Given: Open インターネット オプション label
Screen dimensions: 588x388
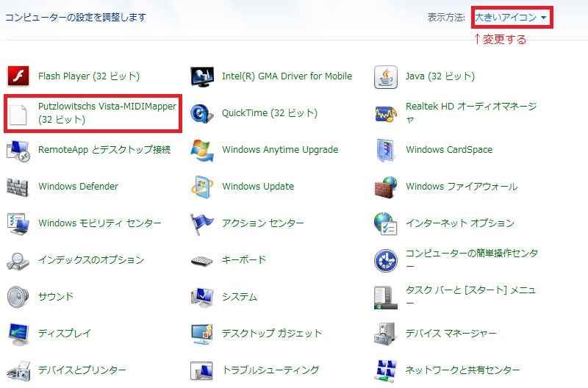Looking at the screenshot, I should [x=460, y=223].
